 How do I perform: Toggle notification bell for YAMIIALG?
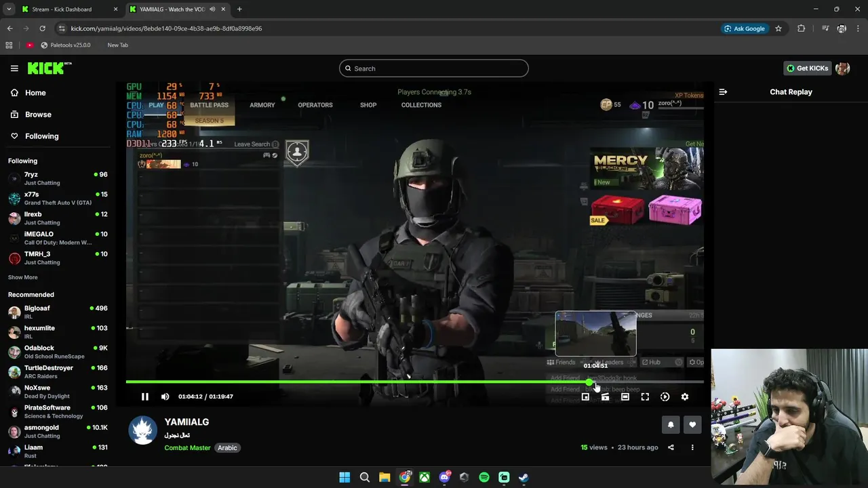coord(671,424)
